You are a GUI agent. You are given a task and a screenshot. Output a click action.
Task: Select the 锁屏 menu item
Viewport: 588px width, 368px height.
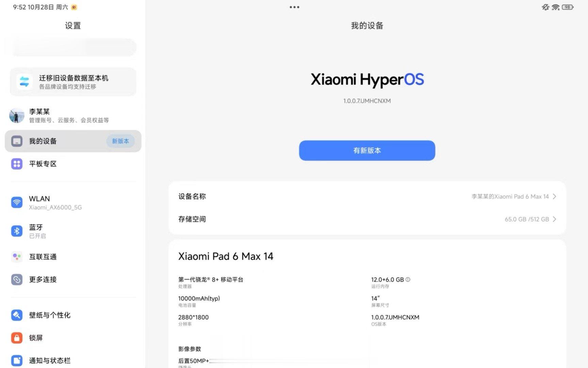pyautogui.click(x=73, y=338)
